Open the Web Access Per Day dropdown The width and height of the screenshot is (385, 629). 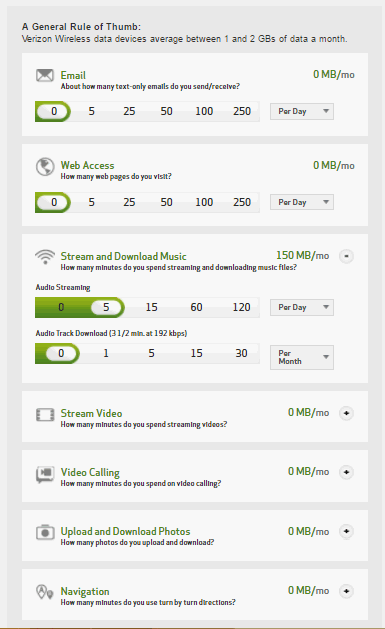point(302,202)
